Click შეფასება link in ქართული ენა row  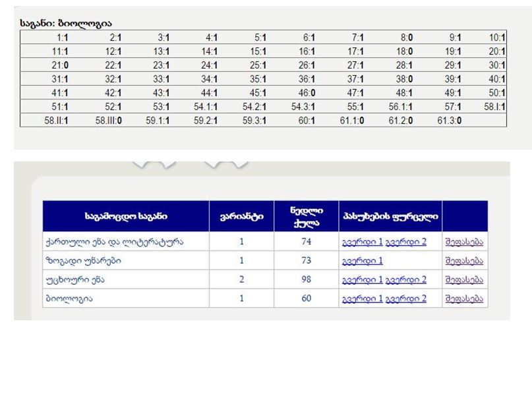tap(464, 242)
